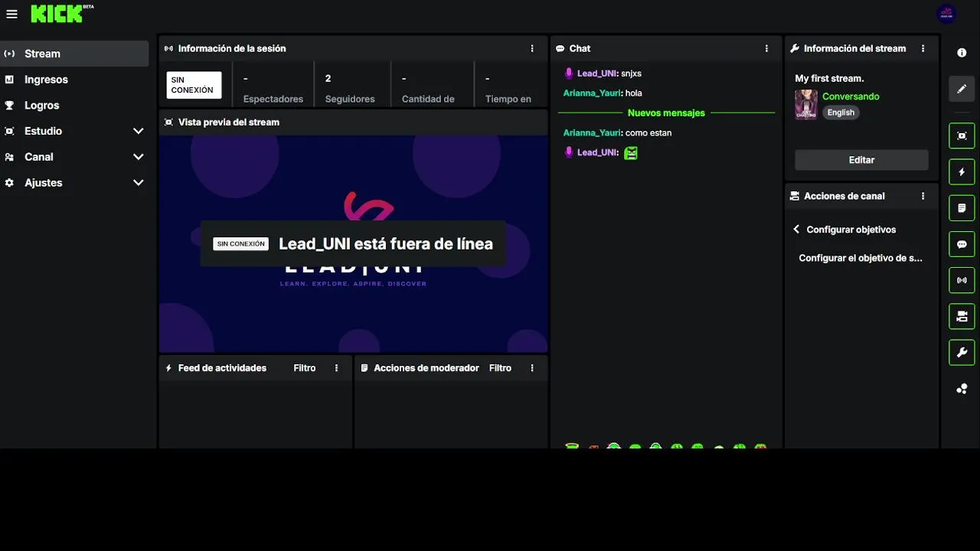Viewport: 980px width, 551px height.
Task: Open options menu of Información de la sesión
Action: click(532, 48)
